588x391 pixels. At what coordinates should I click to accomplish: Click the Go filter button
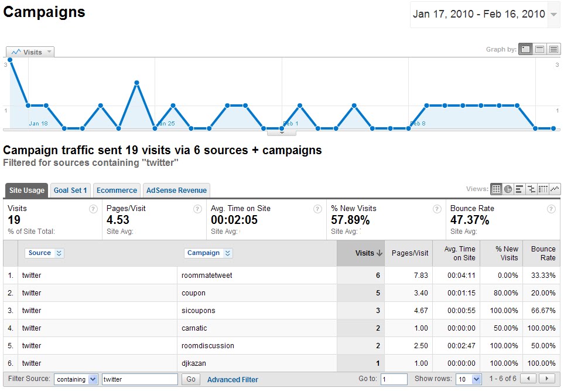click(x=191, y=379)
